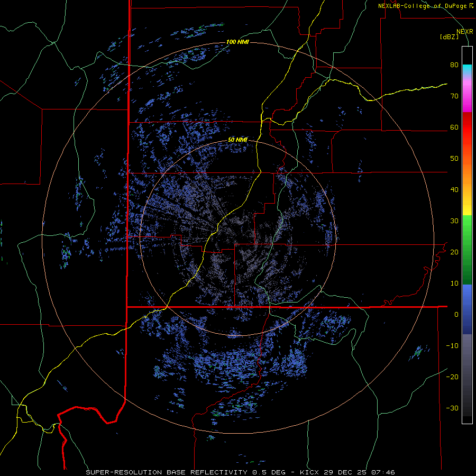Click the red segment of the color bar
476x476 pixels.
tap(467, 127)
